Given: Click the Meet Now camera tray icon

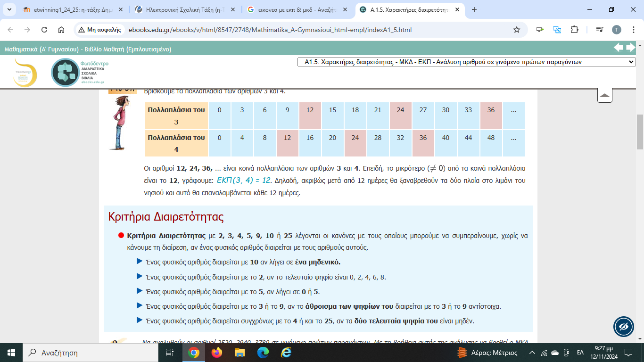Looking at the screenshot, I should [566, 353].
